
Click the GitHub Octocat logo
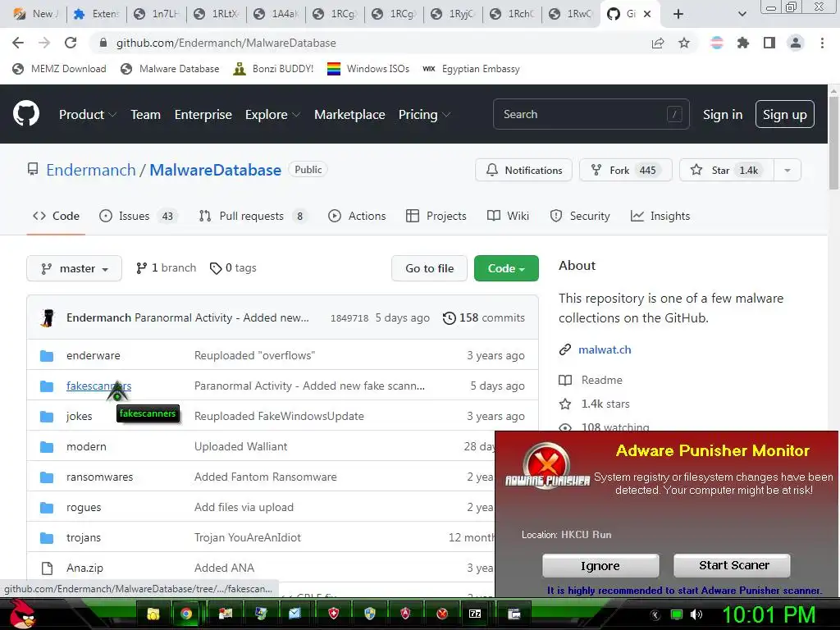[26, 113]
